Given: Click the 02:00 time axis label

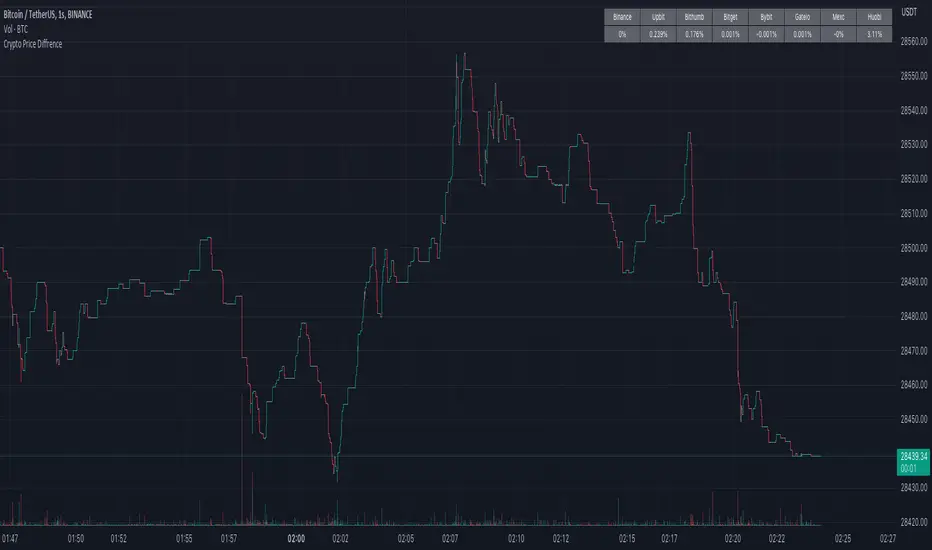Looking at the screenshot, I should pos(295,539).
